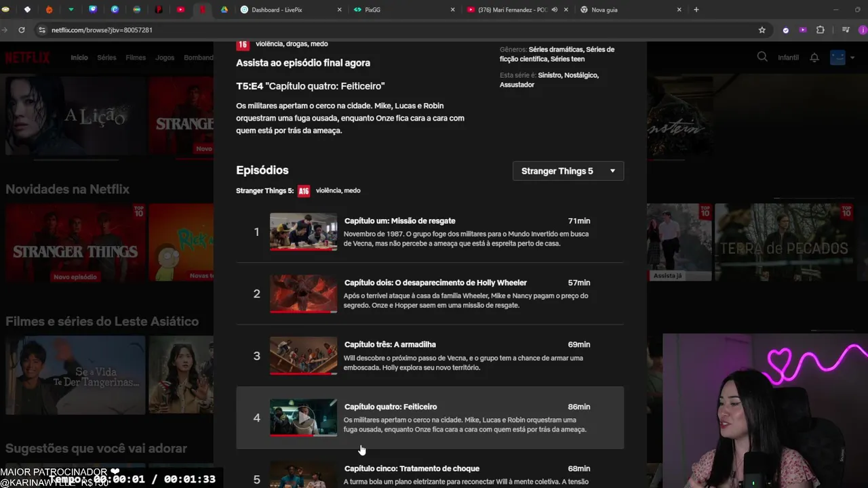Screen dimensions: 868x488
Task: Reload the Netflix page
Action: pos(22,30)
